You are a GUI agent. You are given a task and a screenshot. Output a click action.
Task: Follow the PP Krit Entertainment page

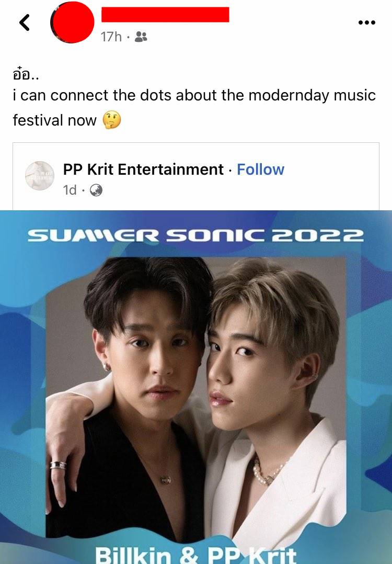point(260,170)
